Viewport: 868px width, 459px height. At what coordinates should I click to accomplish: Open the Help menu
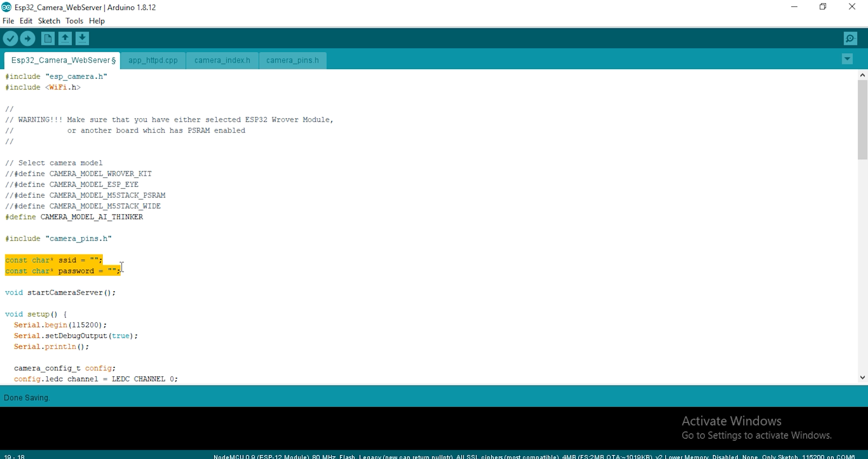pos(97,21)
